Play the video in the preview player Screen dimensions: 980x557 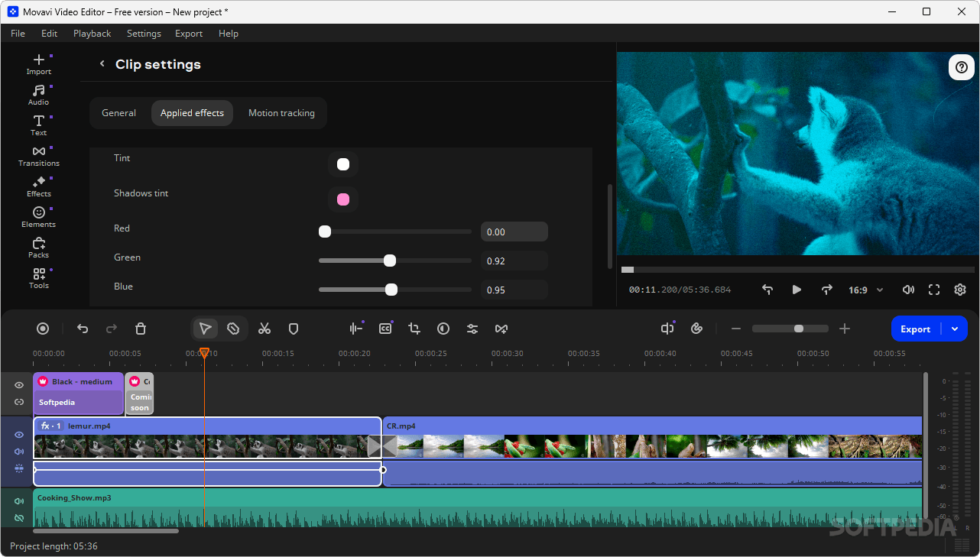tap(797, 290)
